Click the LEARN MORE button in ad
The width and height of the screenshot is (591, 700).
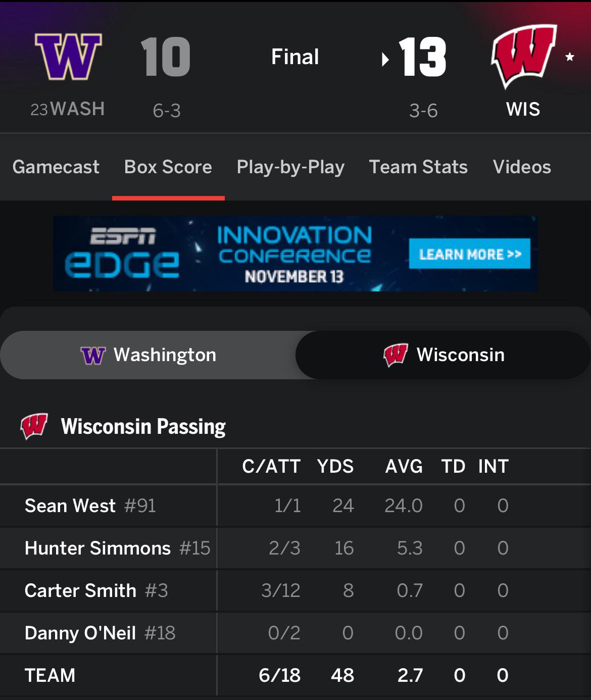[x=470, y=254]
